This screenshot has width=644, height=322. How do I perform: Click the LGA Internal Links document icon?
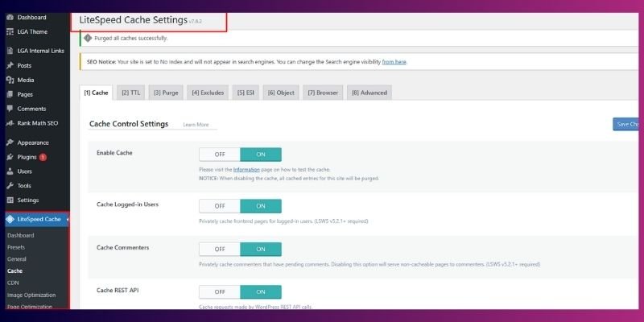[x=10, y=51]
